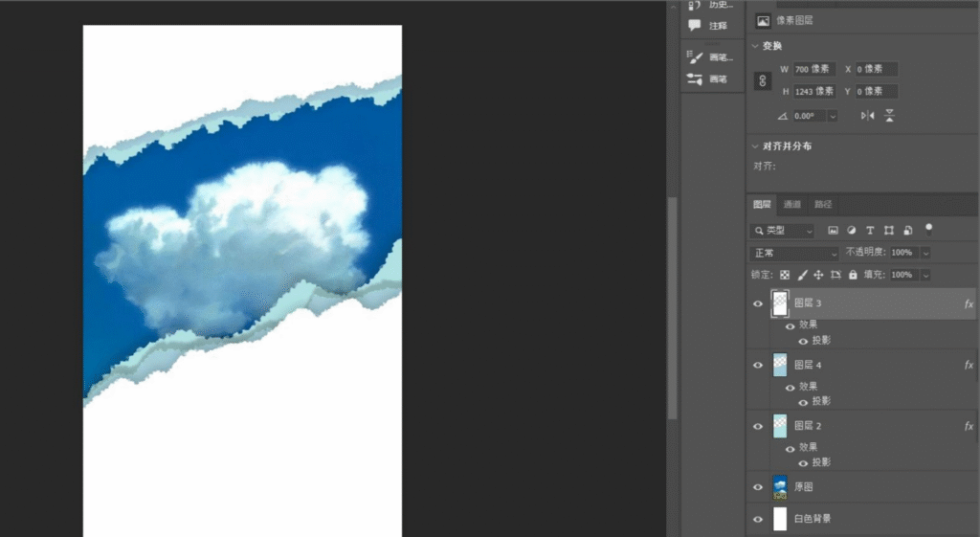
Task: Click the H height field
Action: point(814,91)
